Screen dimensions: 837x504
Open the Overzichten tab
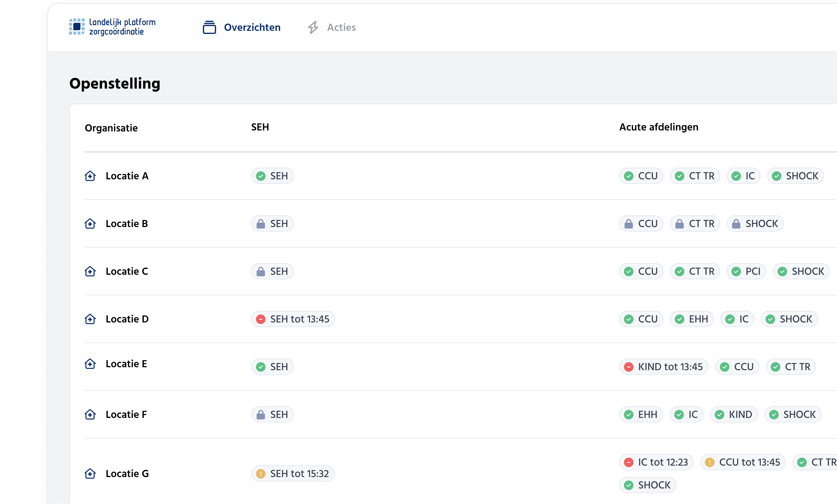(x=252, y=27)
